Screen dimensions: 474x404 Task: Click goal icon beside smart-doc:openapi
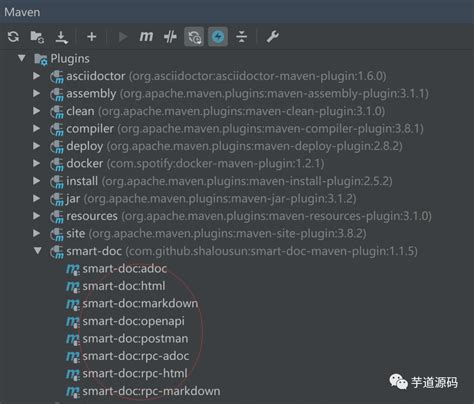click(x=73, y=322)
